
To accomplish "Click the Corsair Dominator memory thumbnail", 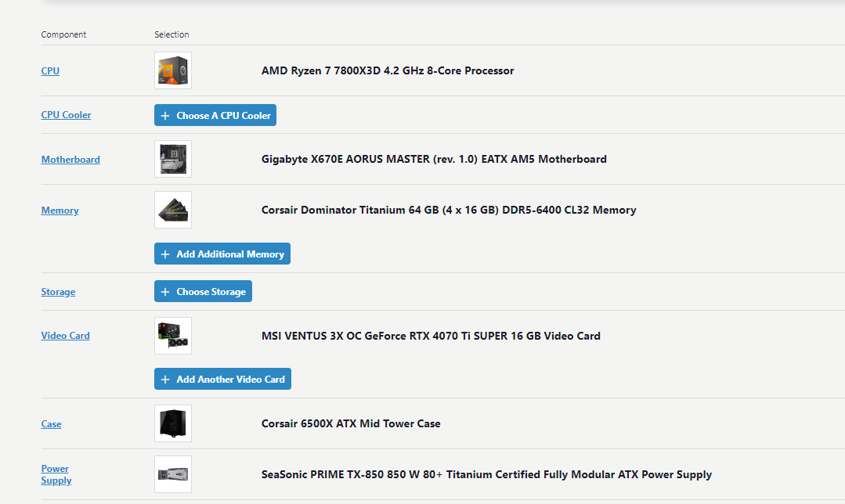I will pos(173,210).
